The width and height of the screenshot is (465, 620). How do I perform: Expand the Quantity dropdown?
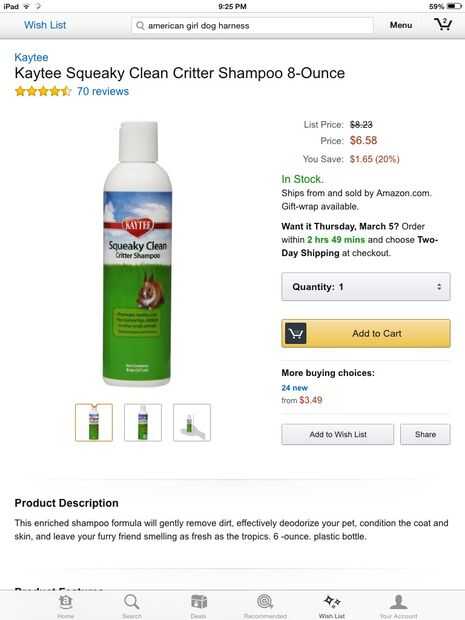[x=366, y=287]
